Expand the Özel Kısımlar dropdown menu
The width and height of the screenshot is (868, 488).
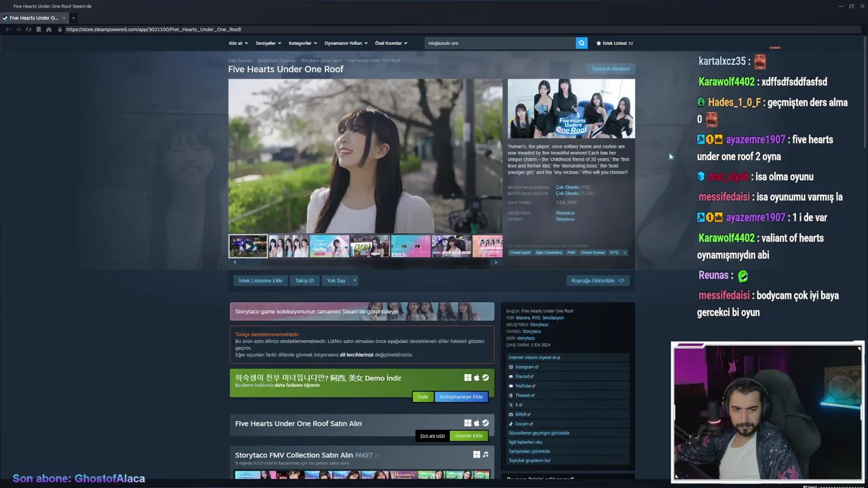(x=391, y=43)
